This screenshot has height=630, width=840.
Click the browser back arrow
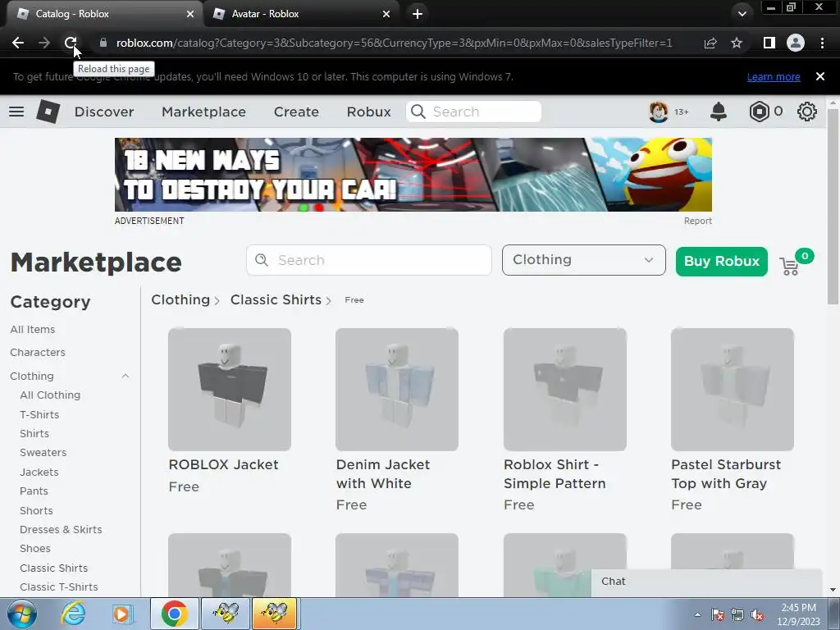[x=18, y=43]
